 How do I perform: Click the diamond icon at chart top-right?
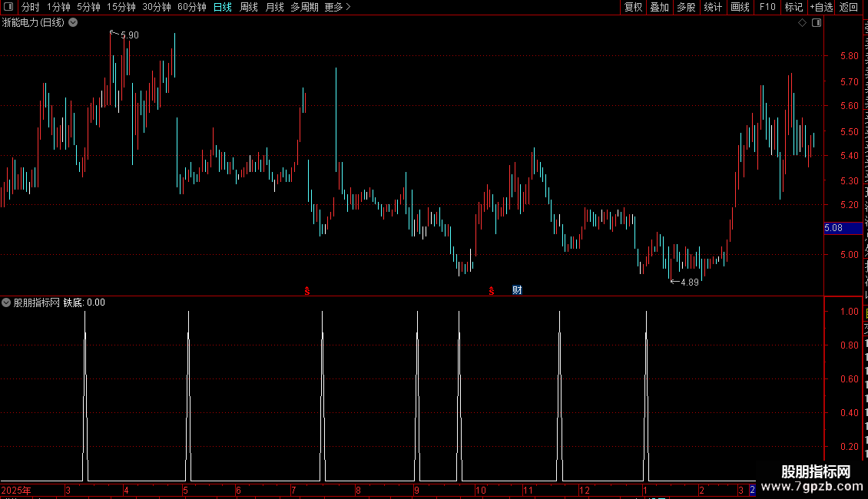[x=802, y=23]
